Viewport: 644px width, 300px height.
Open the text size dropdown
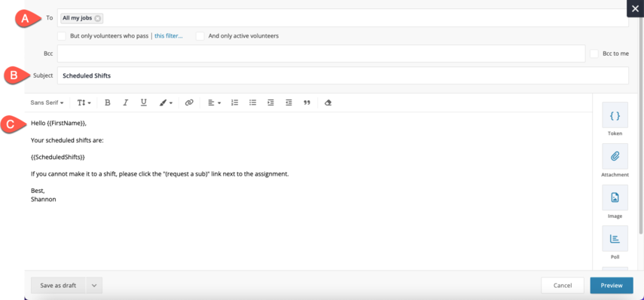pyautogui.click(x=84, y=103)
